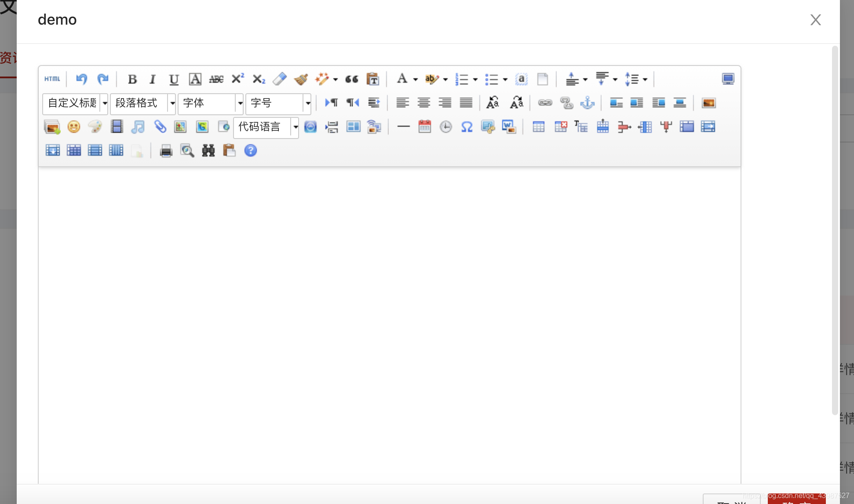Screen dimensions: 854x504
Task: Apply superscript formatting
Action: point(237,79)
